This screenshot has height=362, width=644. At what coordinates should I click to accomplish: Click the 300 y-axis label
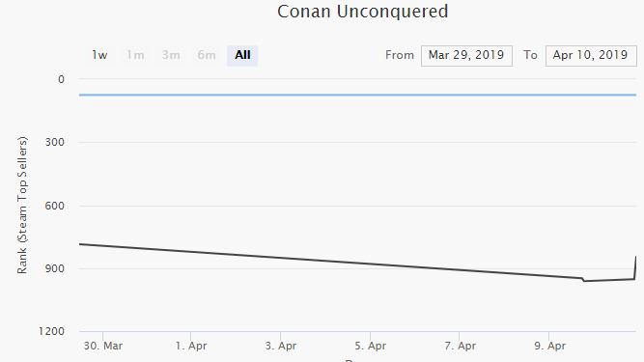55,143
